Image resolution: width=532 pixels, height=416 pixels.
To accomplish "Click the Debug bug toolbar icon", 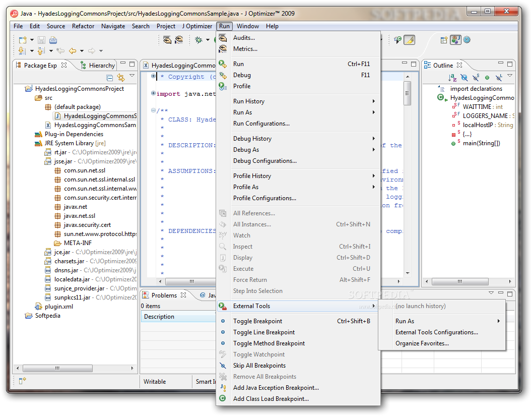I will (198, 40).
